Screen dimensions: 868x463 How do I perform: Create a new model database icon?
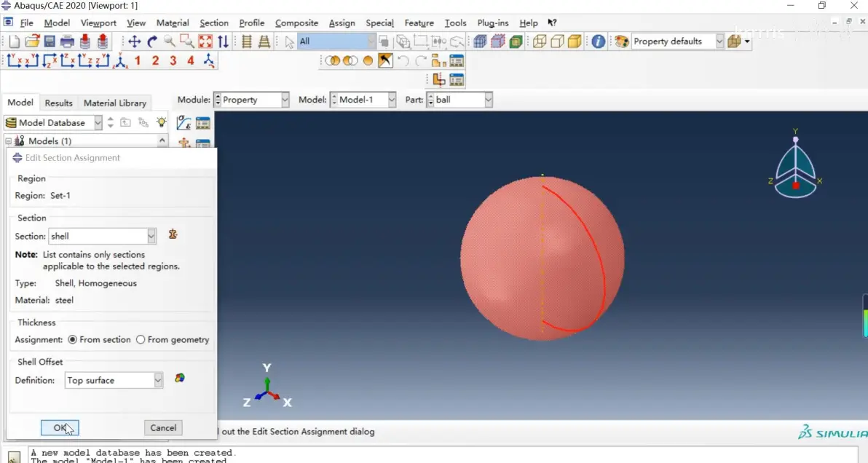click(x=15, y=41)
